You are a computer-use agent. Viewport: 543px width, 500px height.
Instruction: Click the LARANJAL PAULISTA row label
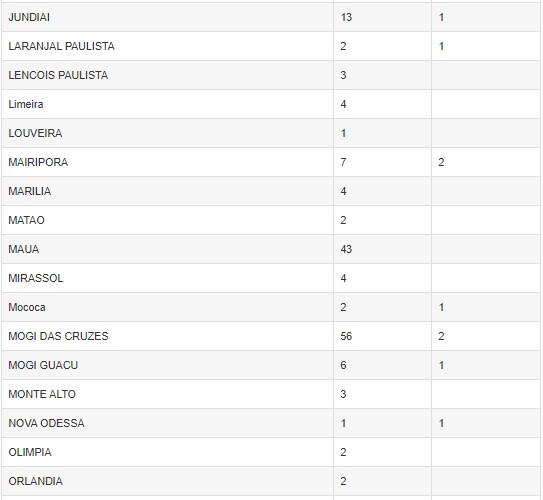pyautogui.click(x=61, y=46)
